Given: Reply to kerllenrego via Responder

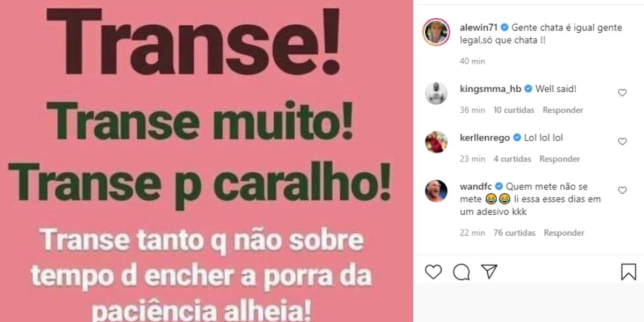Looking at the screenshot, I should (x=560, y=159).
